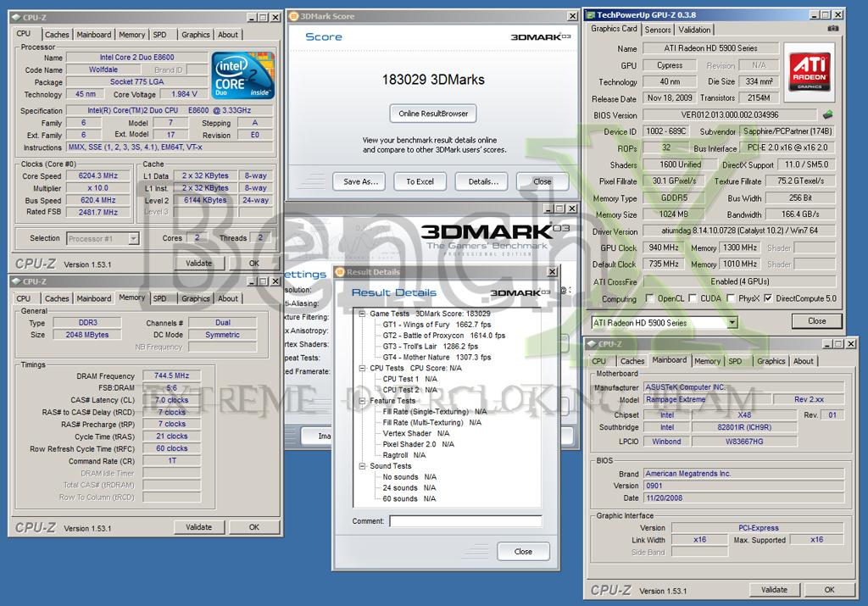
Task: Click the Online ResultBrowser button
Action: point(433,114)
